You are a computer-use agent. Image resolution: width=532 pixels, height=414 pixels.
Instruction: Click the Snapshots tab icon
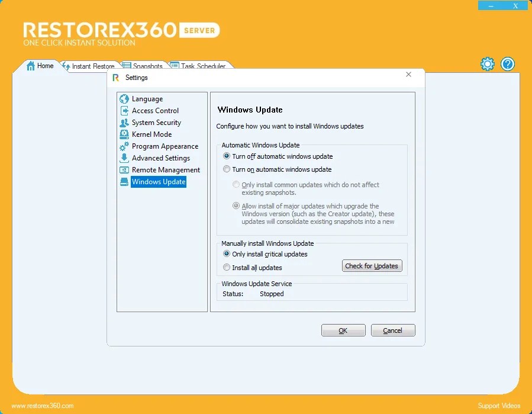pyautogui.click(x=127, y=65)
